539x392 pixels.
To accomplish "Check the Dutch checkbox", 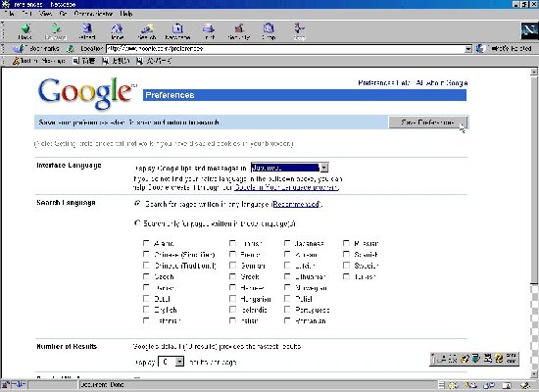I will click(146, 298).
